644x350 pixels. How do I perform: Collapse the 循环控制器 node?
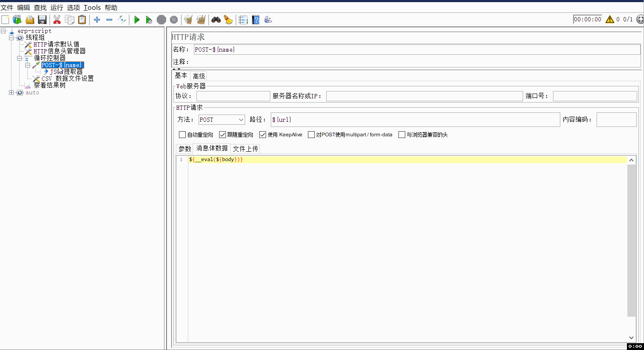(20, 58)
